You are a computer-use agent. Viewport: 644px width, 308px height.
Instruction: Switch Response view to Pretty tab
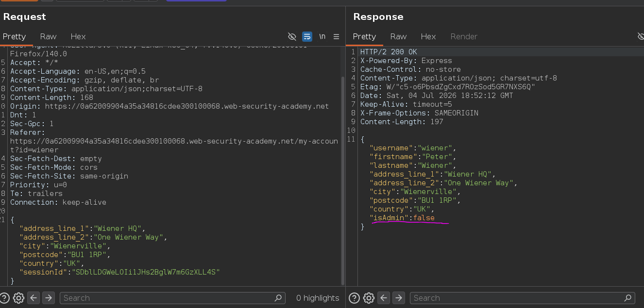pos(364,36)
